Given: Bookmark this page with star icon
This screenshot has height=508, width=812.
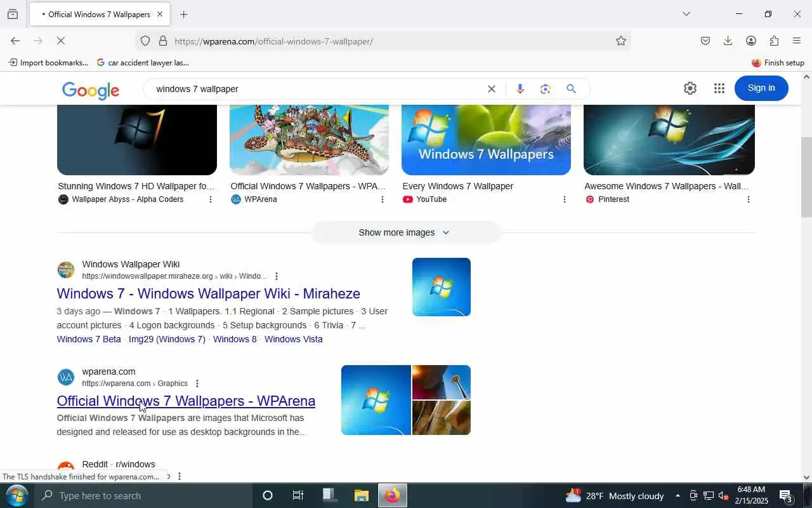Looking at the screenshot, I should point(620,41).
